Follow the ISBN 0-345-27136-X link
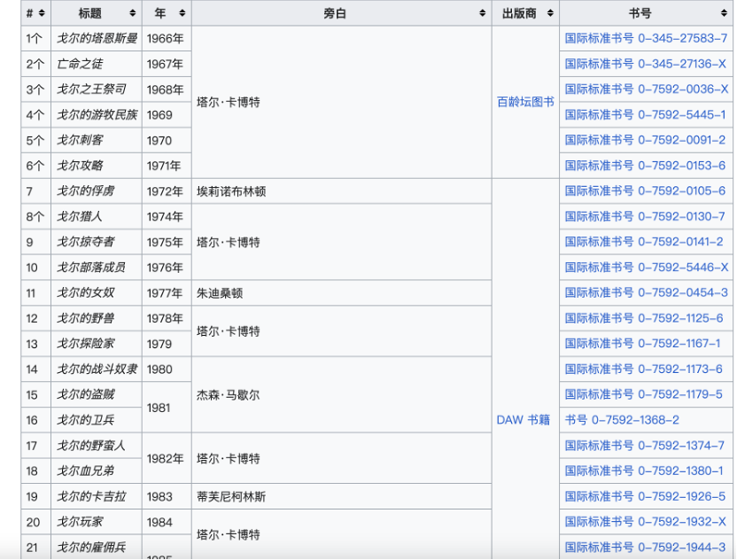The width and height of the screenshot is (737, 560). click(645, 64)
